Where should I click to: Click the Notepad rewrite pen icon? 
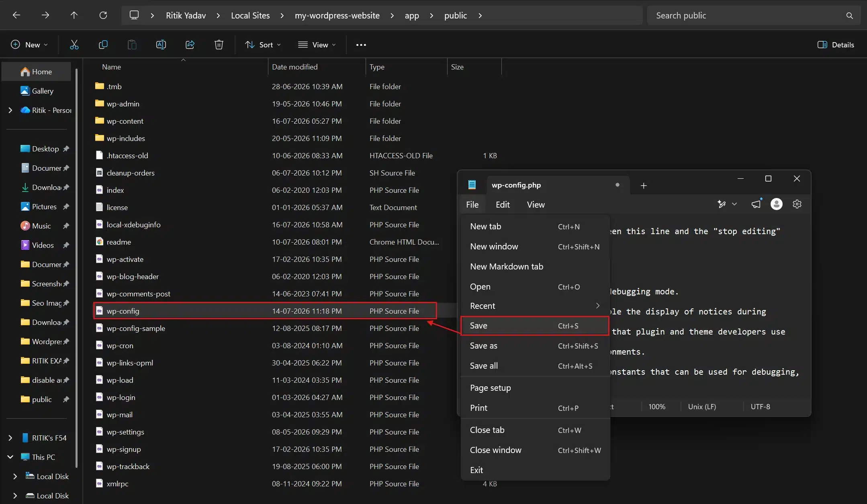(x=722, y=204)
